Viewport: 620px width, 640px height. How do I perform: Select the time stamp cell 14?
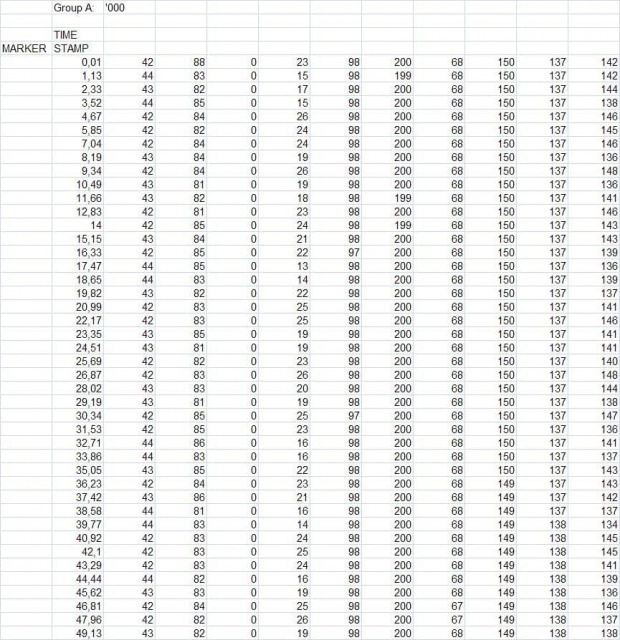point(78,225)
